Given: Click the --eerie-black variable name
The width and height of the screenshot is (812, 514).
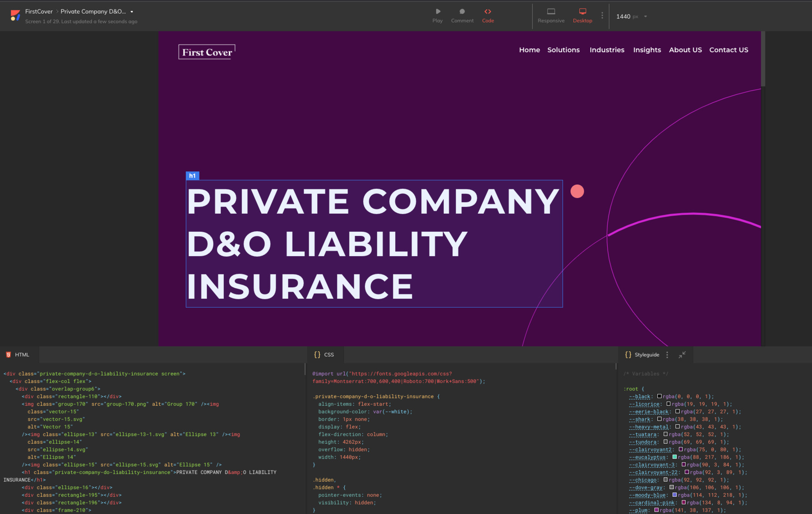Looking at the screenshot, I should (x=649, y=412).
